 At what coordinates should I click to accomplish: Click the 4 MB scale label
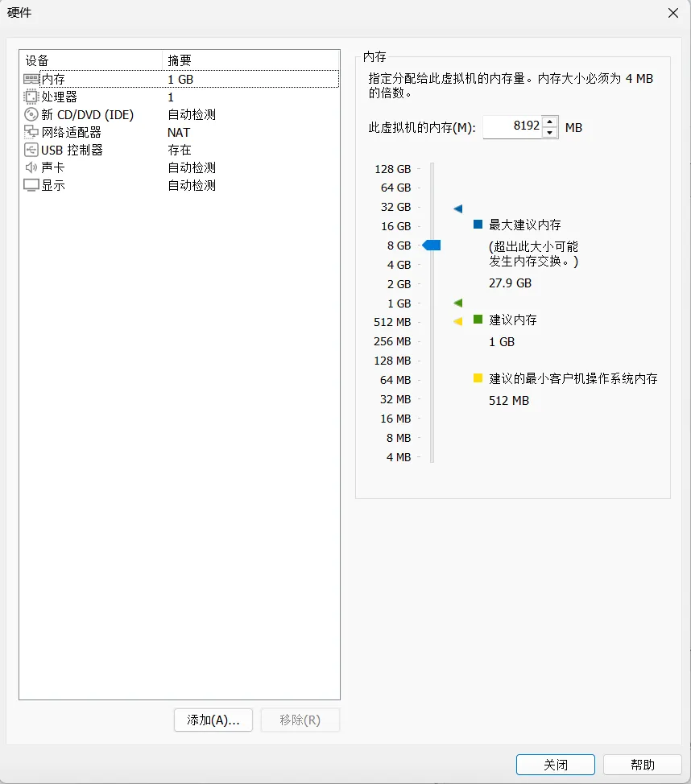coord(399,457)
